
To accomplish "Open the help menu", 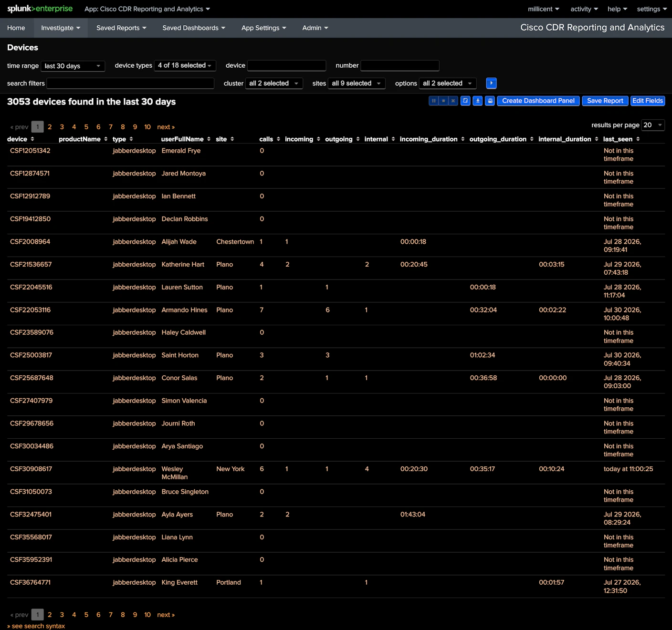I will pyautogui.click(x=618, y=9).
